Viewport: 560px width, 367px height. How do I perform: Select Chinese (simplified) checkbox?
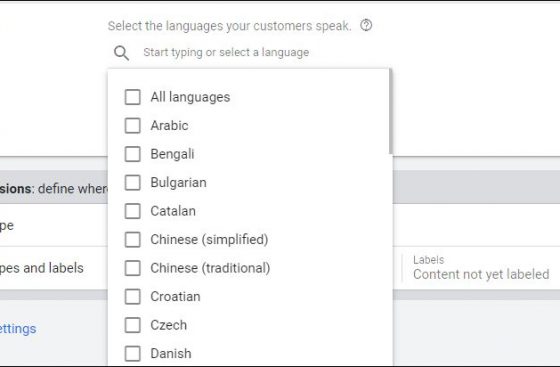pos(132,240)
